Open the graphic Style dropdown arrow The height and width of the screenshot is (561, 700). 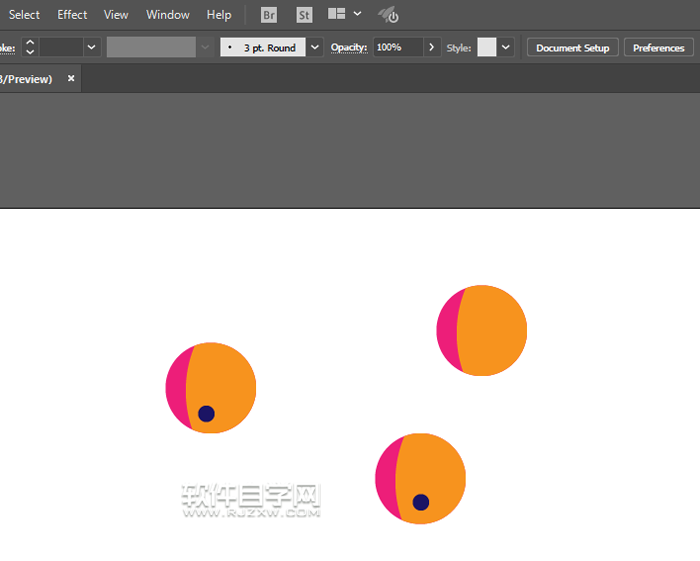click(506, 47)
